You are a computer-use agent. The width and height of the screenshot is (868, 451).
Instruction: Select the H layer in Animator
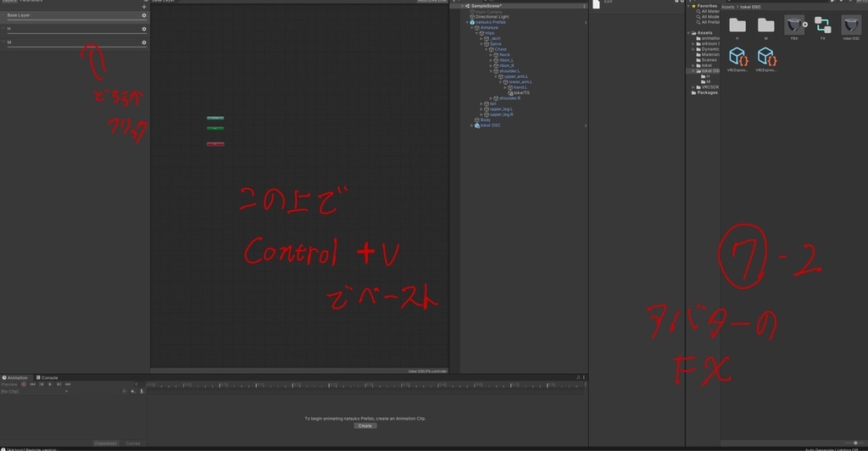[75, 29]
